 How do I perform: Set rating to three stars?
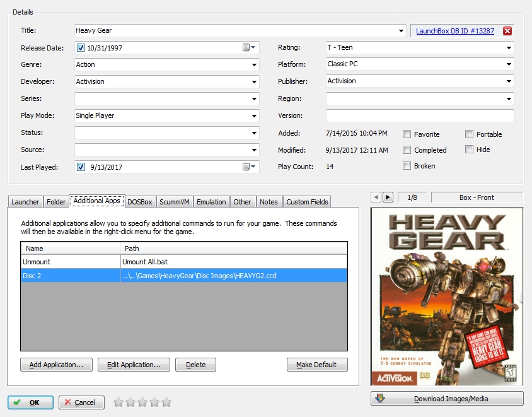point(142,402)
